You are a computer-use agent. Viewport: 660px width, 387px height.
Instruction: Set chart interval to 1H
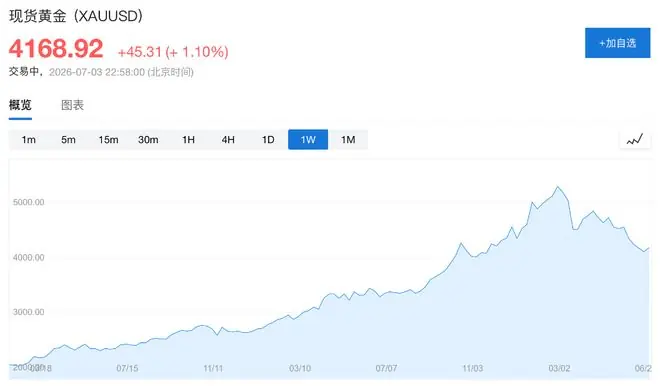click(188, 139)
